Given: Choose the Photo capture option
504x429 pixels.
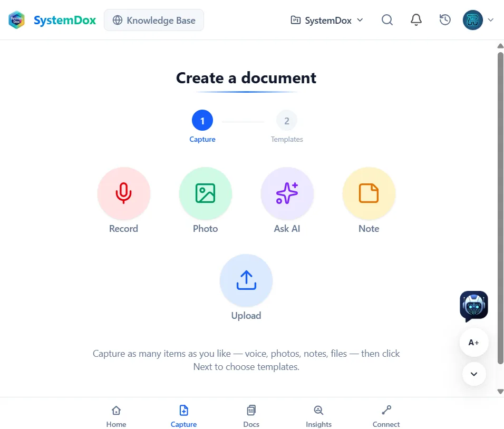Looking at the screenshot, I should click(206, 193).
